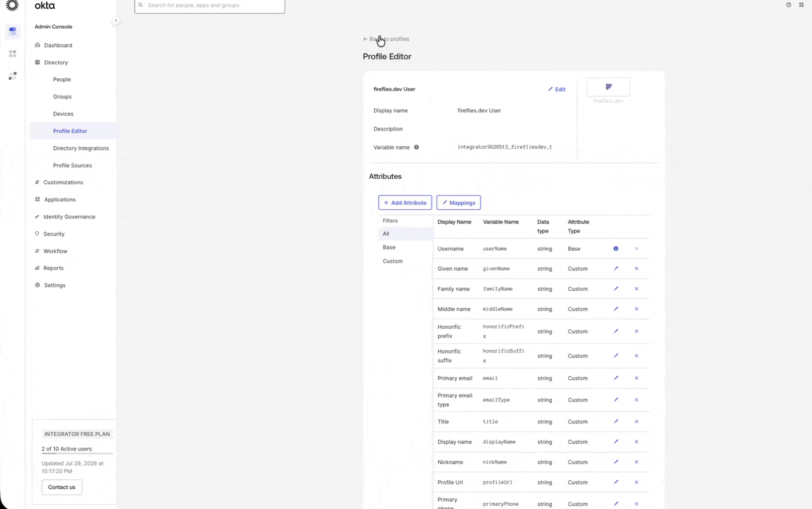The width and height of the screenshot is (812, 509).
Task: Edit the Display name attribute row
Action: tap(616, 442)
